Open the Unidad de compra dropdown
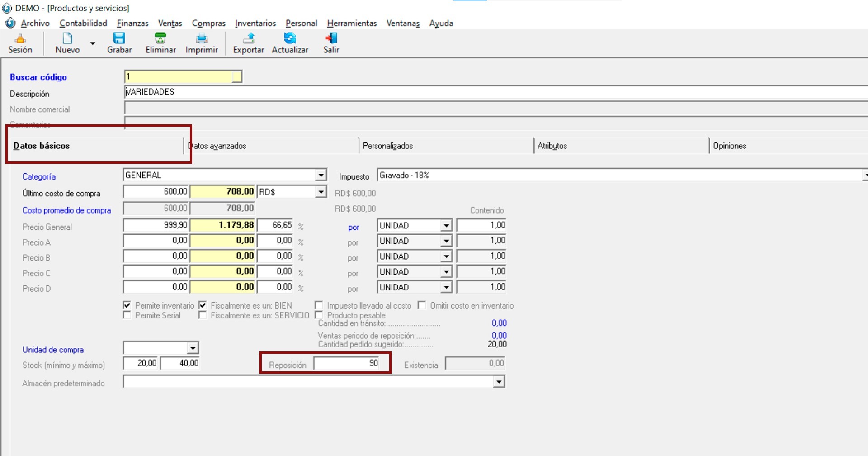Viewport: 868px width, 456px height. click(x=193, y=348)
